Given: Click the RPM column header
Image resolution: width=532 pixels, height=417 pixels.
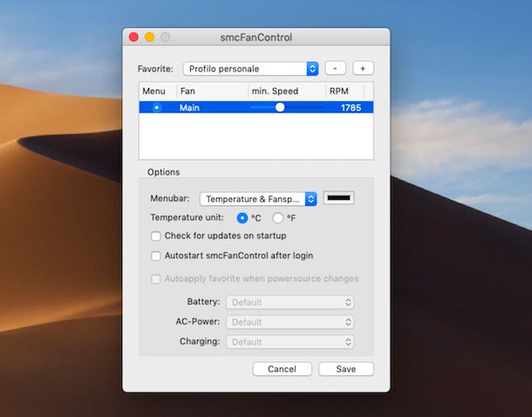Looking at the screenshot, I should 345,91.
